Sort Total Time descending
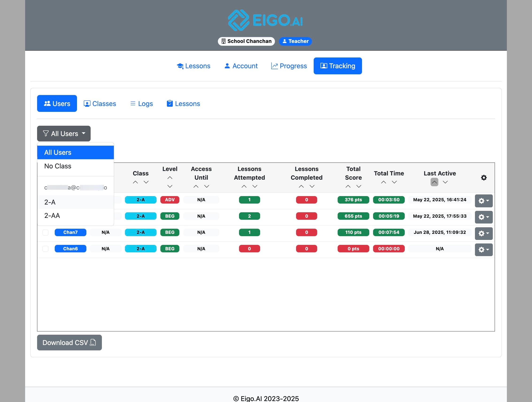The image size is (532, 402). coord(394,182)
